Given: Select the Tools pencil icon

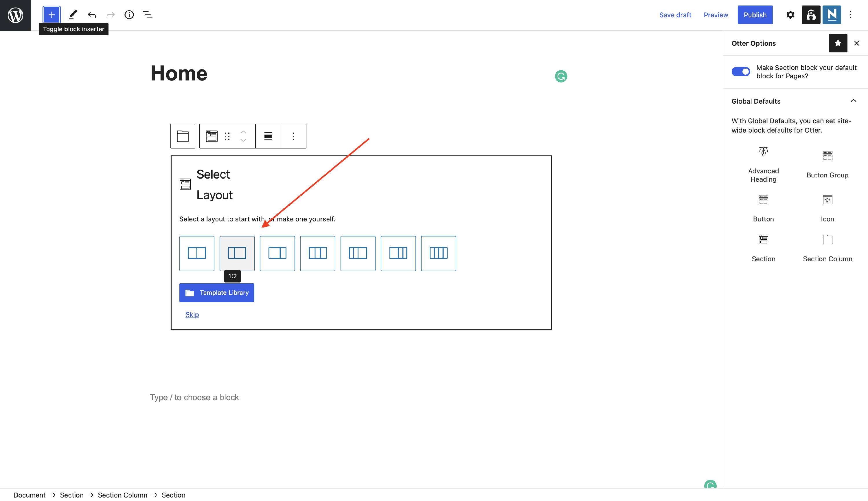Looking at the screenshot, I should tap(73, 15).
